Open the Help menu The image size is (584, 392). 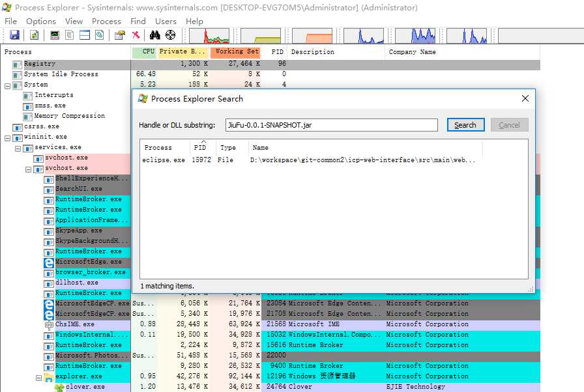[x=194, y=21]
